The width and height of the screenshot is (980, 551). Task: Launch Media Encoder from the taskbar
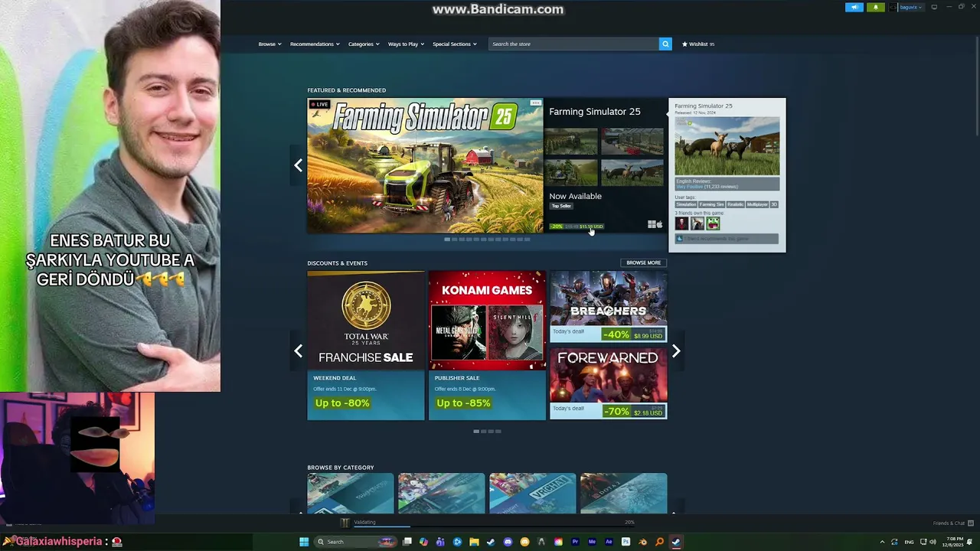[x=592, y=542]
